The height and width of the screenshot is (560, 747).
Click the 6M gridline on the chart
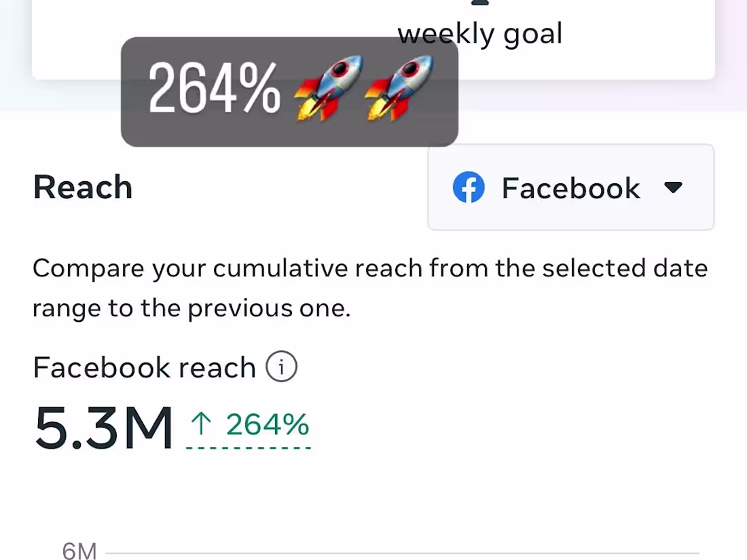pos(407,553)
